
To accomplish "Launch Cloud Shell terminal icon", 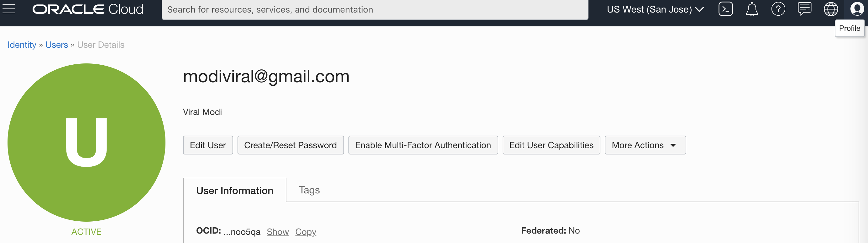I will [x=725, y=9].
